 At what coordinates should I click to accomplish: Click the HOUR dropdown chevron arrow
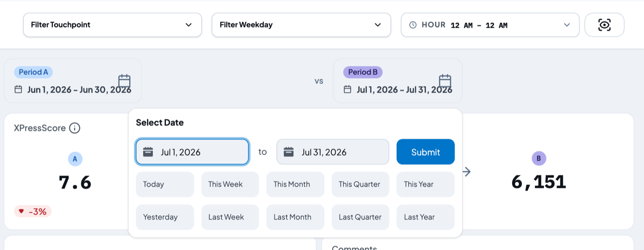pyautogui.click(x=567, y=25)
